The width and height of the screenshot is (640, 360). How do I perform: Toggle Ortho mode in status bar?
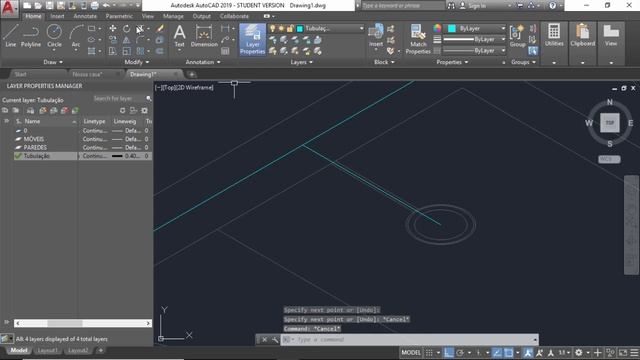(x=449, y=353)
